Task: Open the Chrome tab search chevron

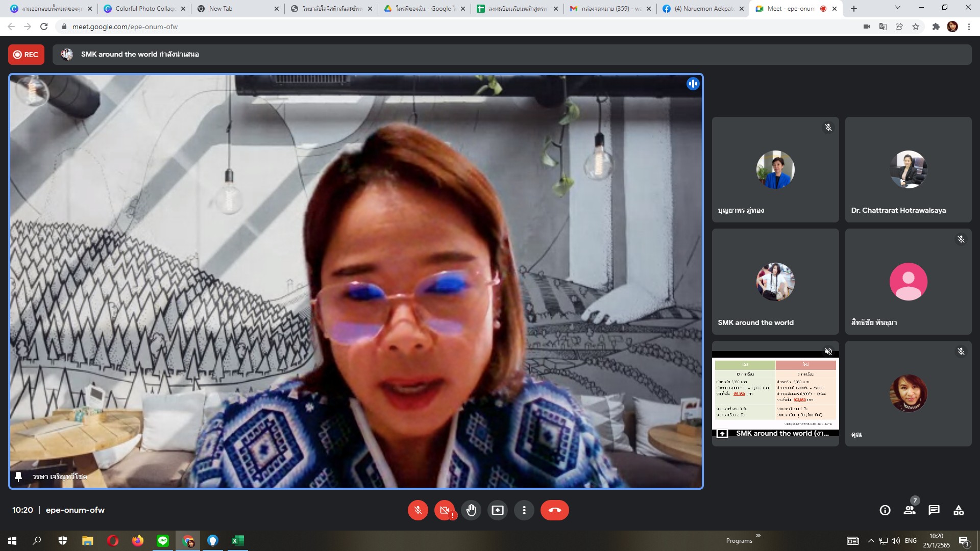Action: point(898,8)
